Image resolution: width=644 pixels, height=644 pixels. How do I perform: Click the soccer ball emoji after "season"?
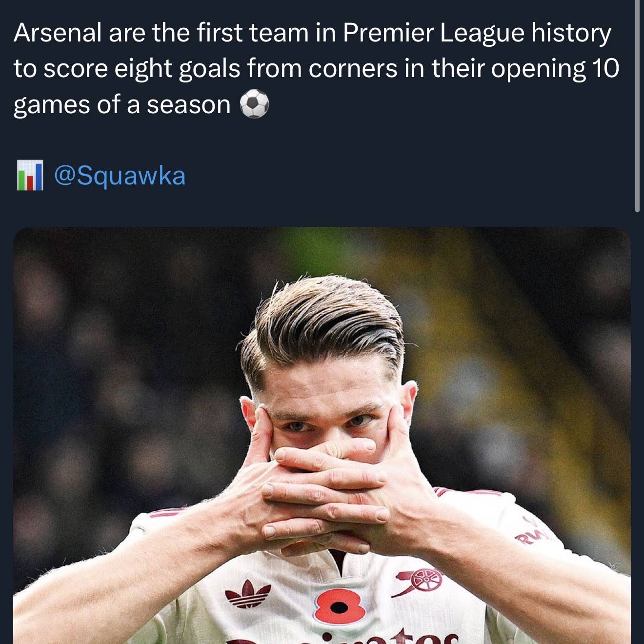point(254,104)
